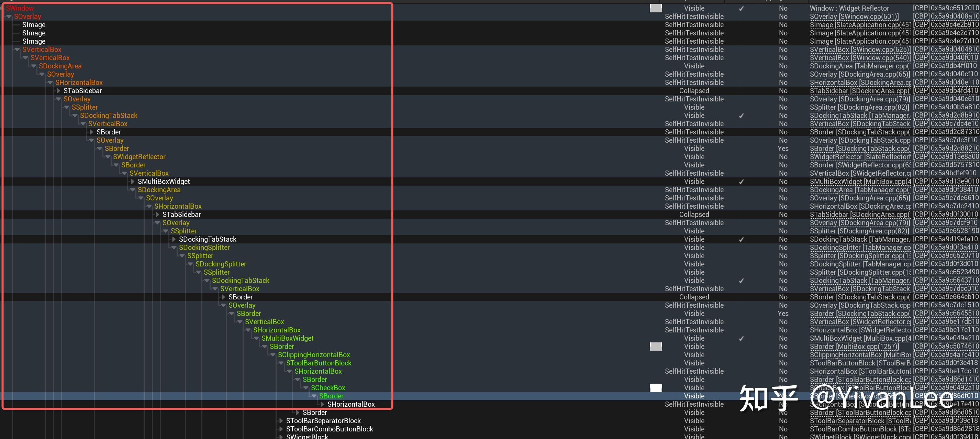This screenshot has height=439, width=980.
Task: Collapse the SToolBarButtonBlock node arrow
Action: (281, 363)
